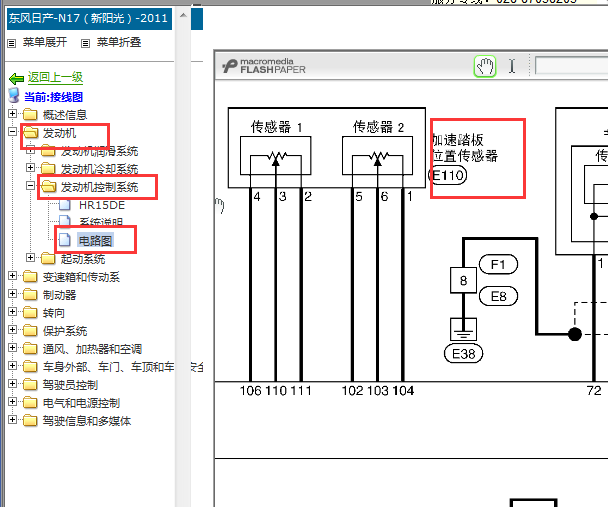608x507 pixels.
Task: Click the 菜单展开 menu expand icon
Action: coord(12,43)
